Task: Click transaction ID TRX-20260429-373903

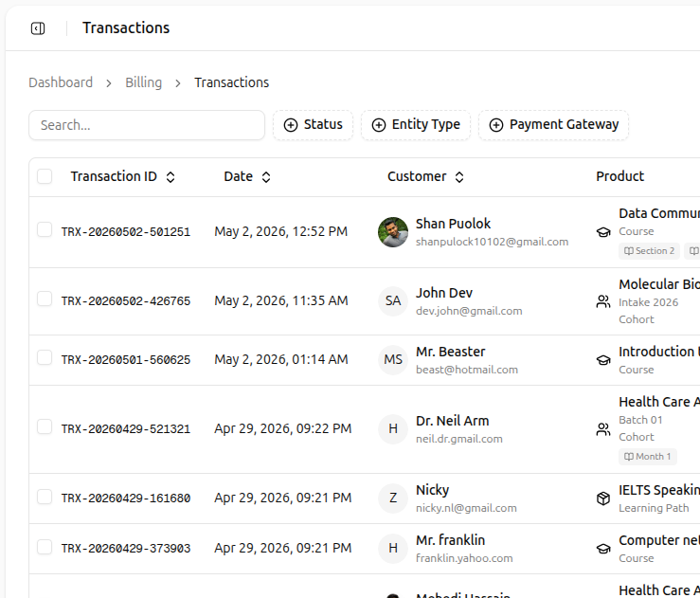Action: tap(126, 549)
